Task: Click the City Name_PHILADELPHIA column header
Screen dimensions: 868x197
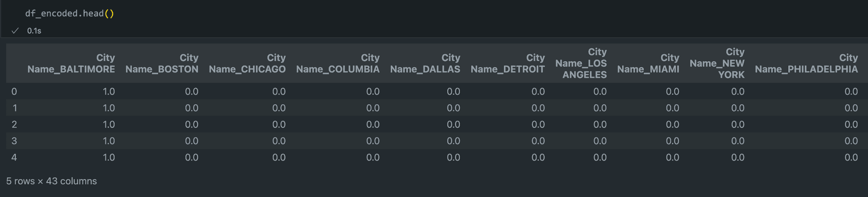Action: (x=806, y=64)
